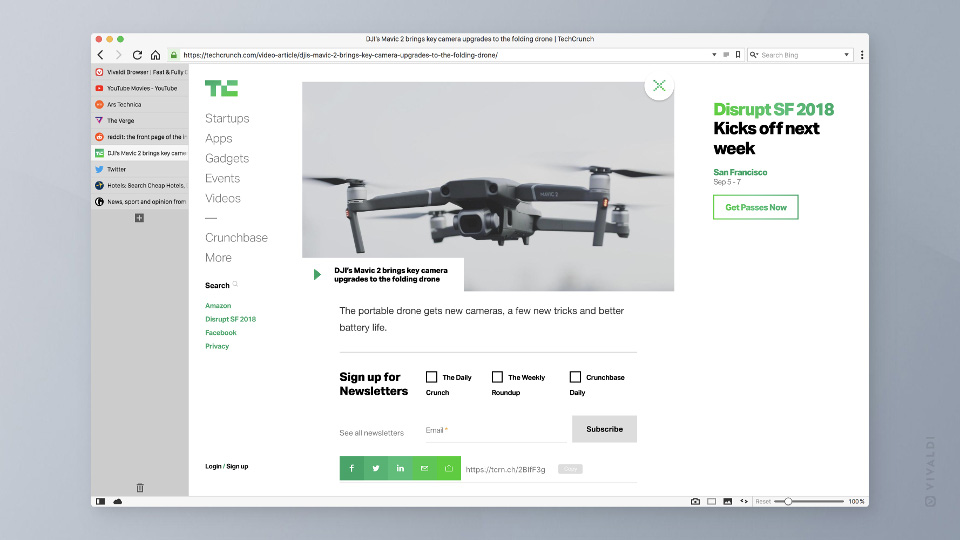Switch to the News, sport and opinion tab
The height and width of the screenshot is (540, 960).
[x=140, y=201]
